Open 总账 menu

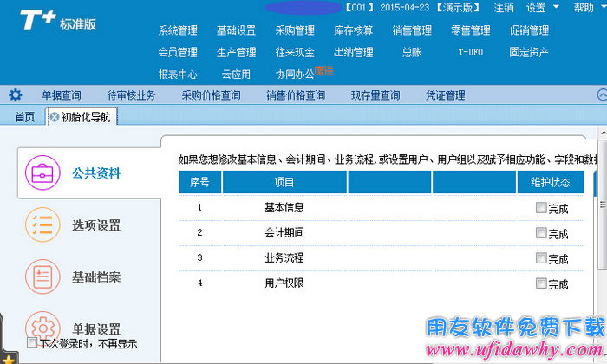point(412,52)
